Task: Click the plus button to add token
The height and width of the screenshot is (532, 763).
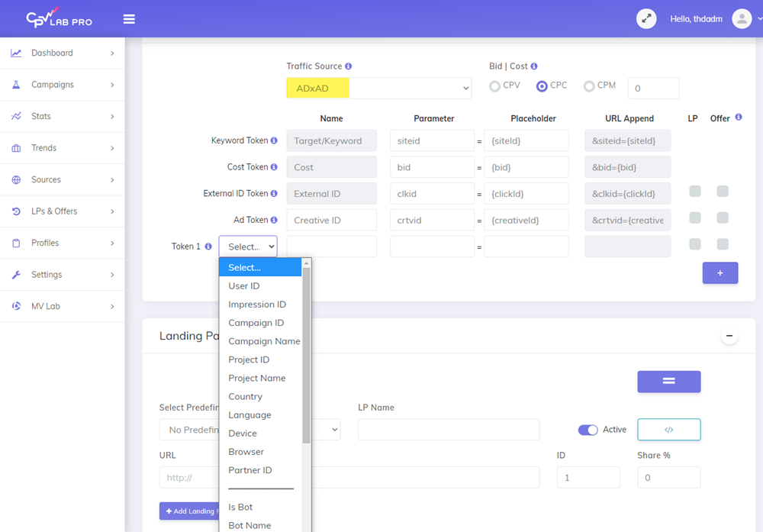Action: click(720, 273)
